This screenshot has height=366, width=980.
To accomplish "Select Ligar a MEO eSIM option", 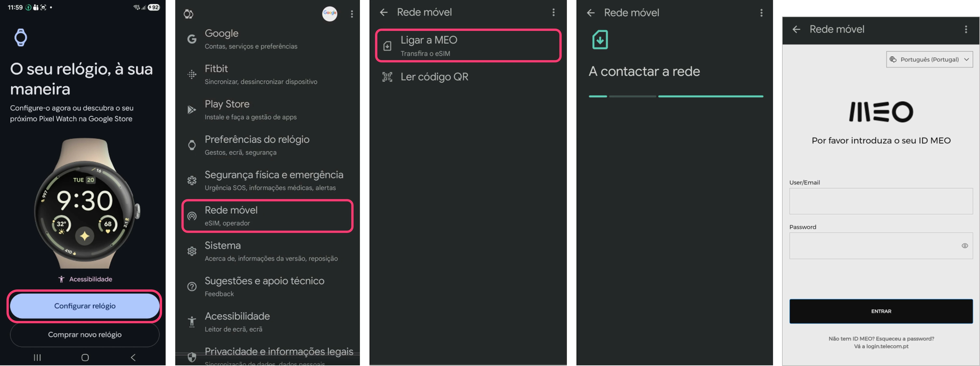I will [x=468, y=46].
